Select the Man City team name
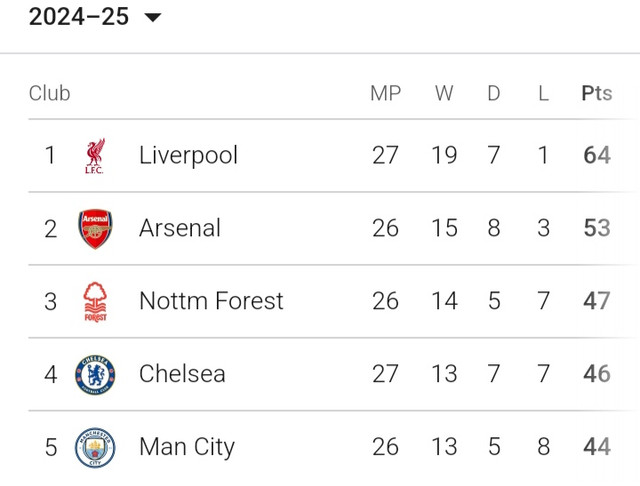The width and height of the screenshot is (640, 486). pyautogui.click(x=187, y=448)
